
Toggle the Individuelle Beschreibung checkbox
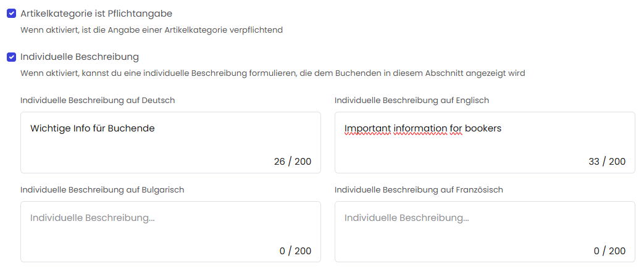[x=11, y=57]
